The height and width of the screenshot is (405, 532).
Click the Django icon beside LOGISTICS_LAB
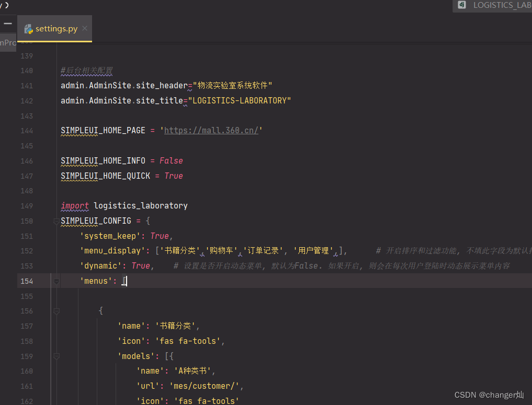tap(462, 5)
